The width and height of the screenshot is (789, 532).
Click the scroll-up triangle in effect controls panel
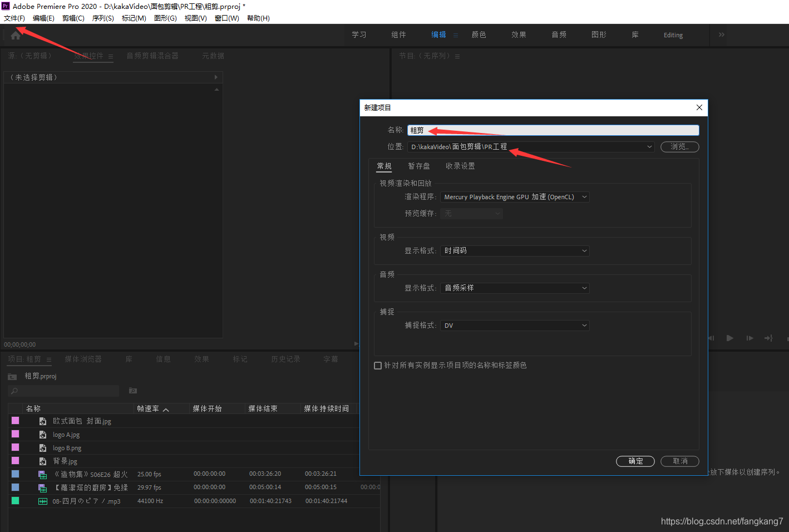pos(217,90)
